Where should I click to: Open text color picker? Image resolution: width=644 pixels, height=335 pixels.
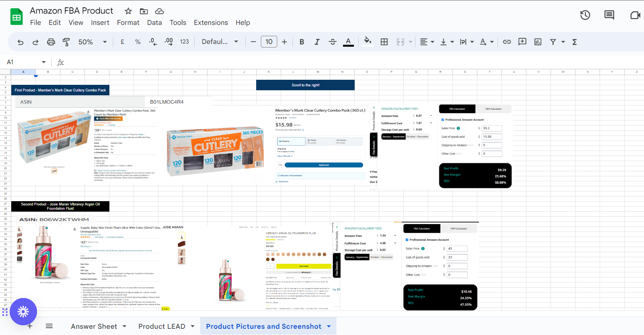pos(348,42)
